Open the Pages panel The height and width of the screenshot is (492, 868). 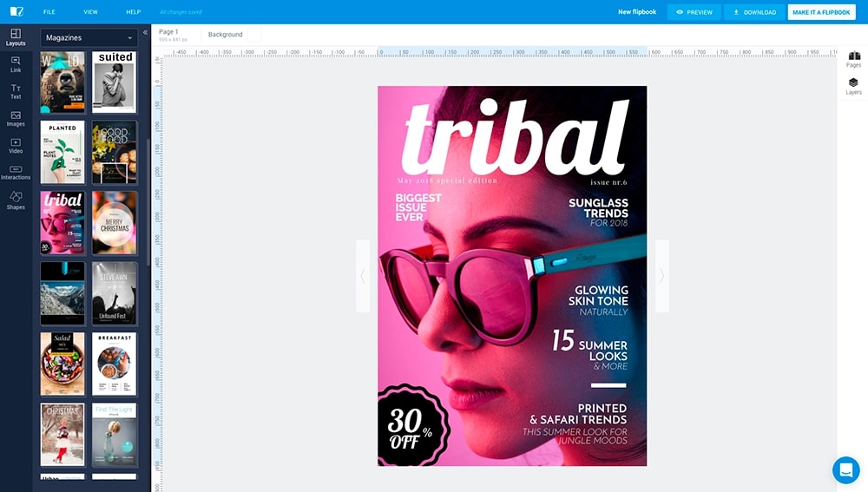[853, 60]
